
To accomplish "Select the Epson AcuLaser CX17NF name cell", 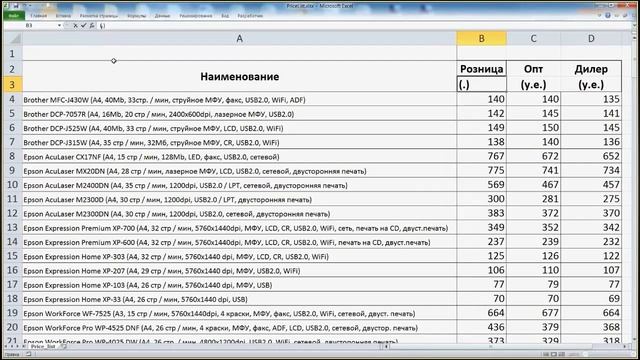I will pyautogui.click(x=239, y=156).
